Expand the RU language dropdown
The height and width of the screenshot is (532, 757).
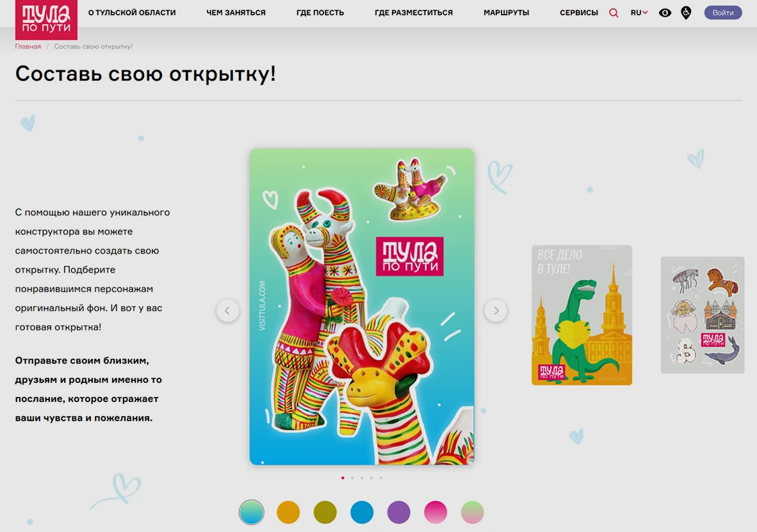[x=639, y=13]
